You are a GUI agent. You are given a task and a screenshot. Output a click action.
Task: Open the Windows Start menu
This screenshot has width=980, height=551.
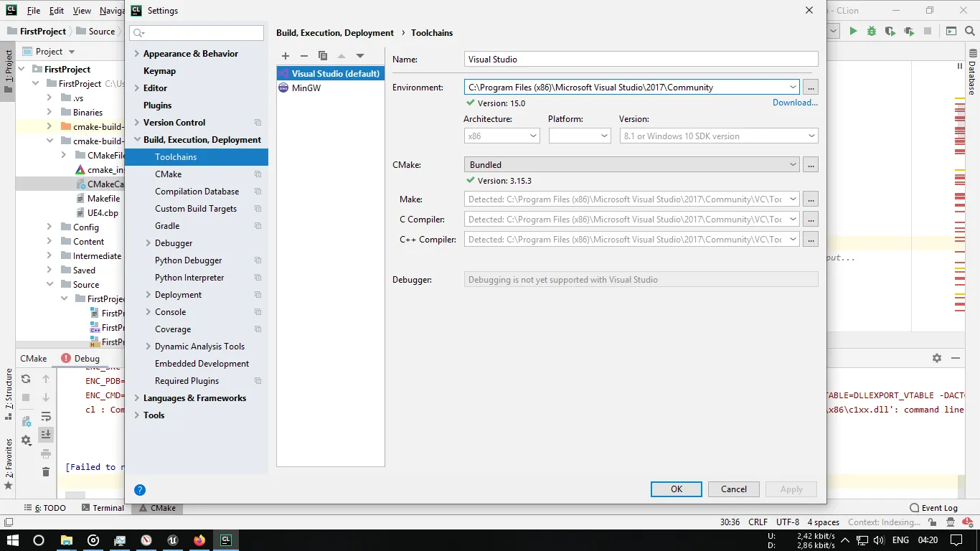tap(12, 540)
